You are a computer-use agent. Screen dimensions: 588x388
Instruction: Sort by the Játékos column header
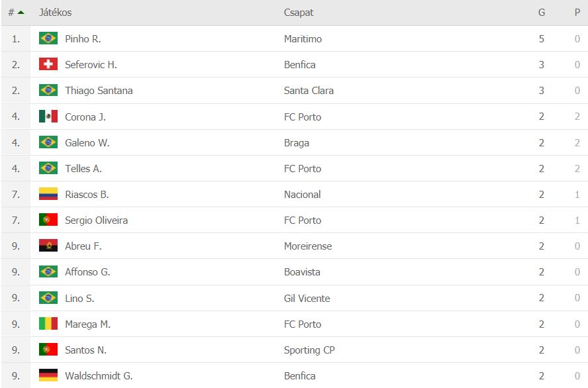point(55,13)
